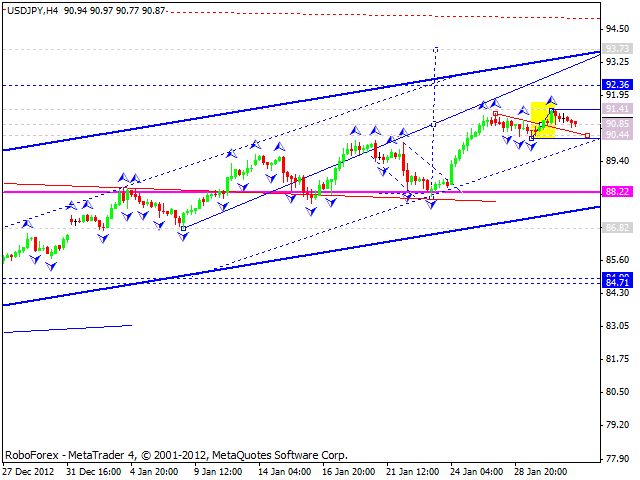Screen dimensions: 640x480
Task: Select the yellow highlighted rectangle on chart
Action: coord(543,118)
